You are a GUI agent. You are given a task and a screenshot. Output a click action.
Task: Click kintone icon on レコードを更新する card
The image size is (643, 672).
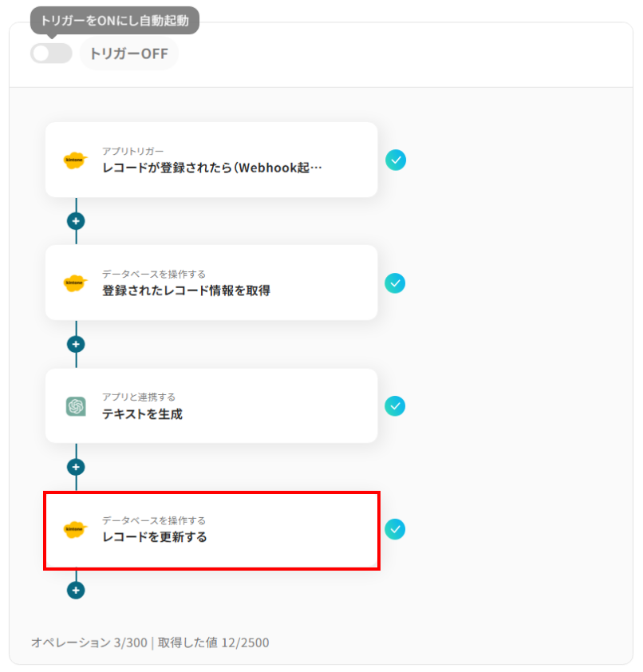[75, 529]
